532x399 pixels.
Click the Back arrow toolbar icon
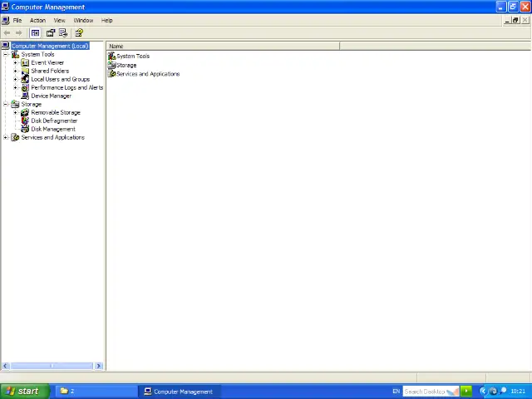click(7, 33)
